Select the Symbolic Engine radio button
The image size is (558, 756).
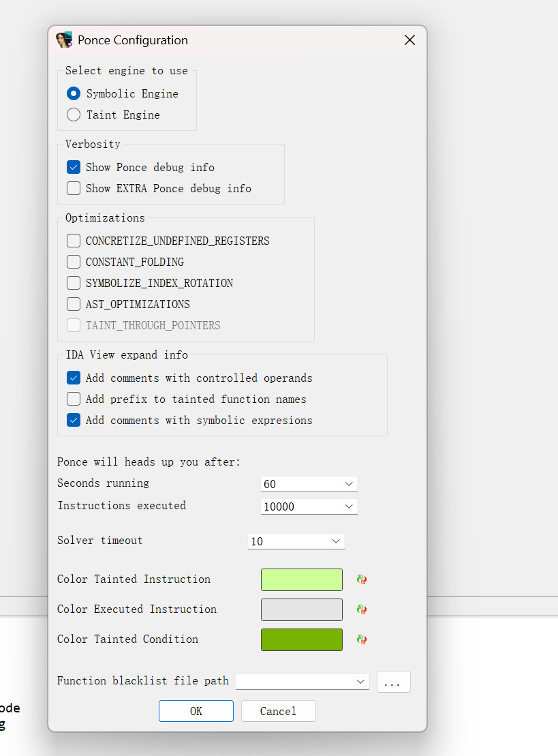tap(74, 93)
